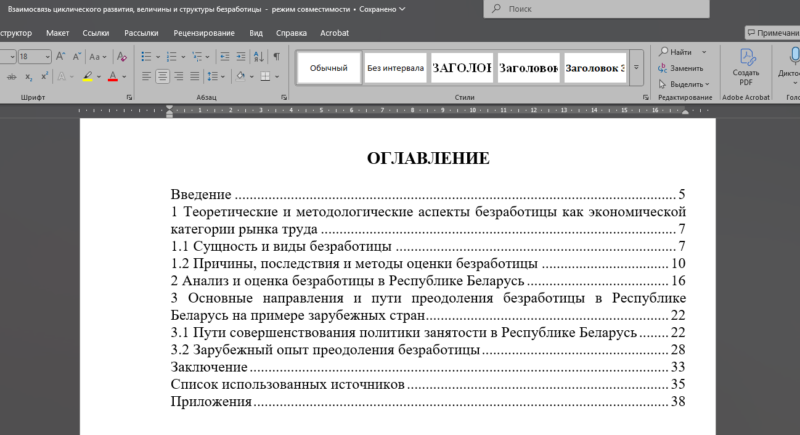Open highlight color dropdown arrow

click(x=98, y=77)
